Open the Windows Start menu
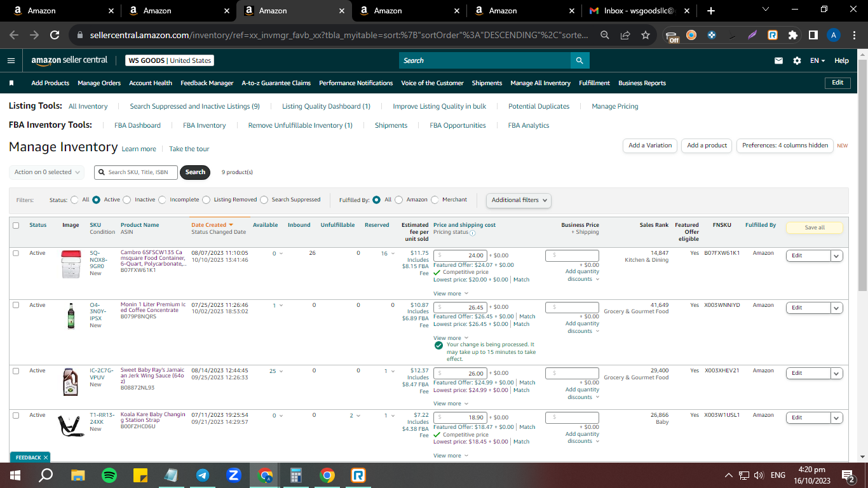This screenshot has width=868, height=488. 15,475
